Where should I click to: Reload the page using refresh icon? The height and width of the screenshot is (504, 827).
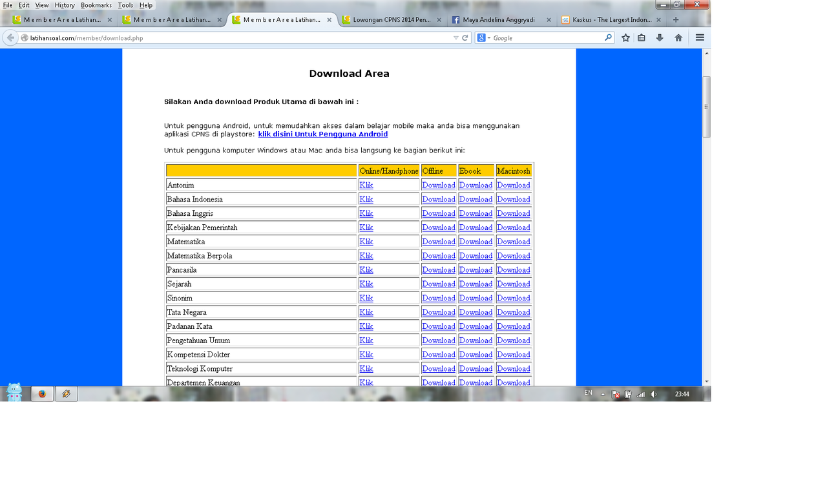(x=465, y=38)
